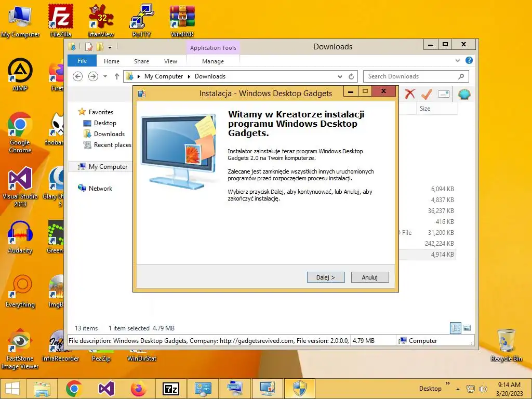
Task: Open the Audacity desktop shortcut
Action: coord(20,237)
